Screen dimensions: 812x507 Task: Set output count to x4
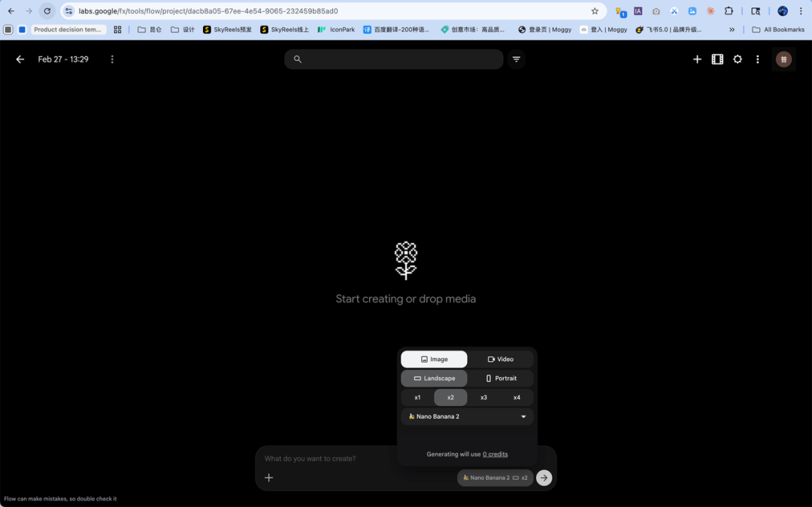tap(517, 397)
